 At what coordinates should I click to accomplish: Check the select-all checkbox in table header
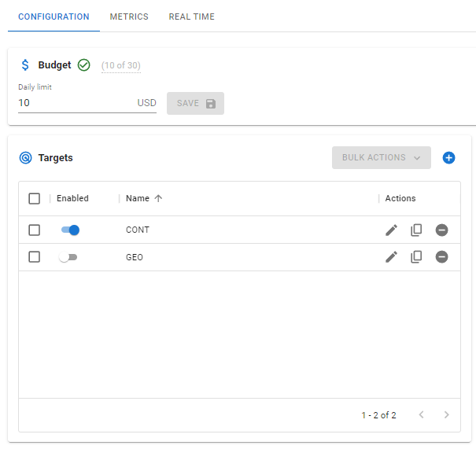(34, 198)
